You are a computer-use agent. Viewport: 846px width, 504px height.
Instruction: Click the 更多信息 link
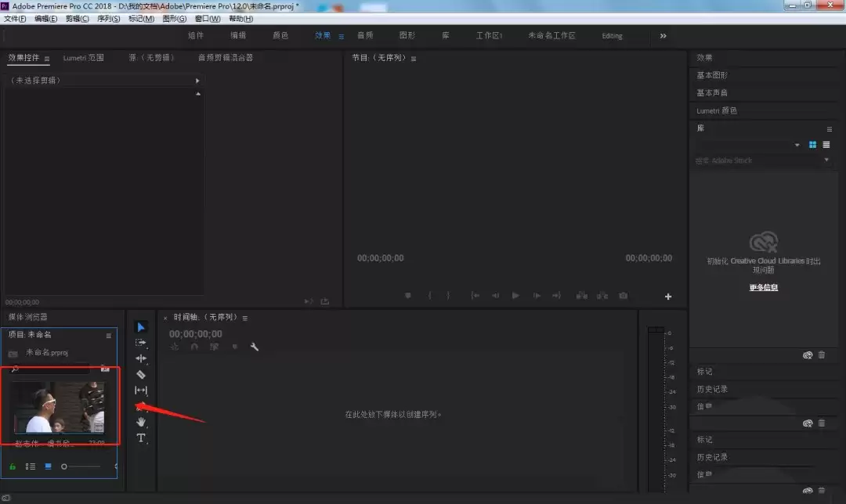(x=764, y=287)
